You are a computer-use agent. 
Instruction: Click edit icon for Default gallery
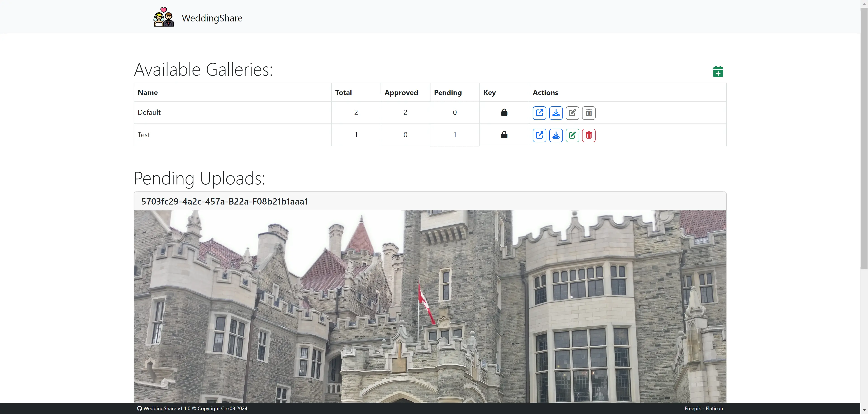[x=572, y=113]
